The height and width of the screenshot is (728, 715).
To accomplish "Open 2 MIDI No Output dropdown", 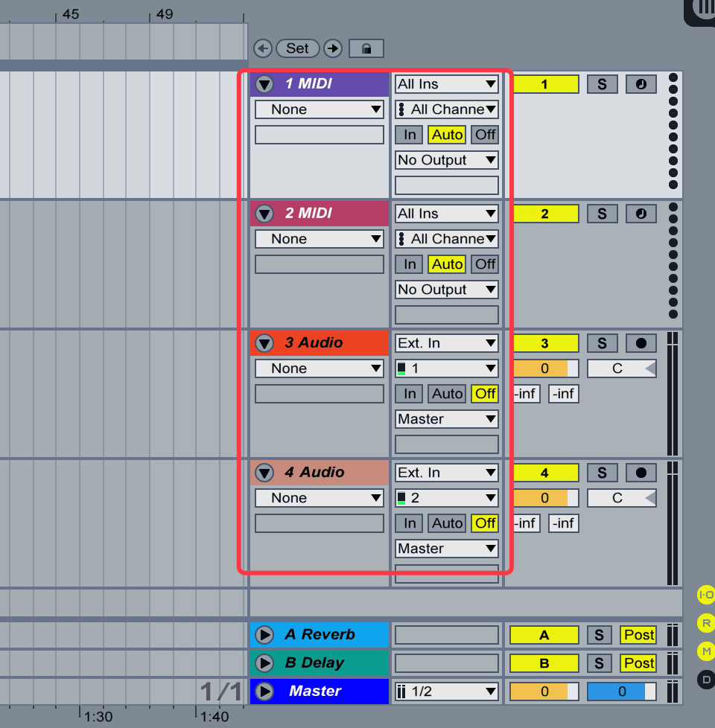I will pos(446,290).
